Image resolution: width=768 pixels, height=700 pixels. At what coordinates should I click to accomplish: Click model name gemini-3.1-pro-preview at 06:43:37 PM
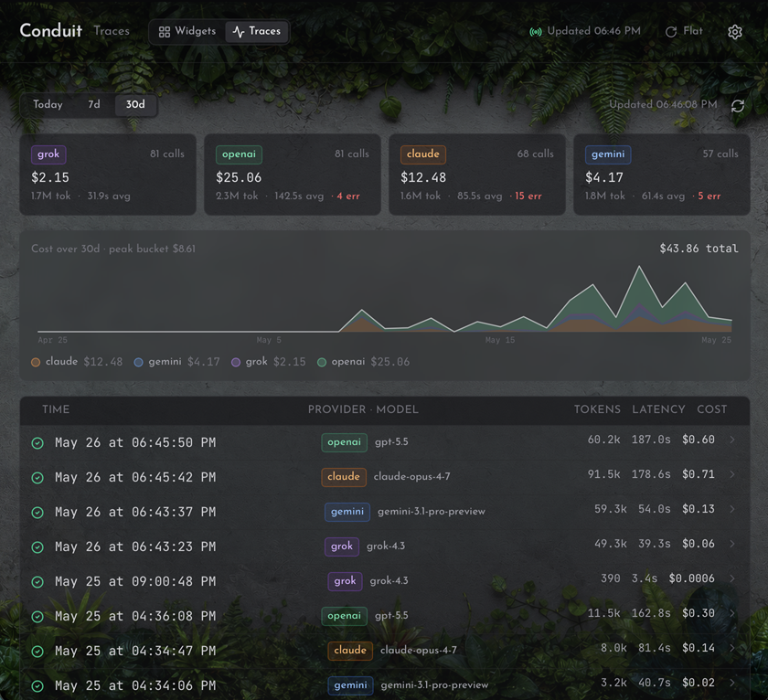432,512
